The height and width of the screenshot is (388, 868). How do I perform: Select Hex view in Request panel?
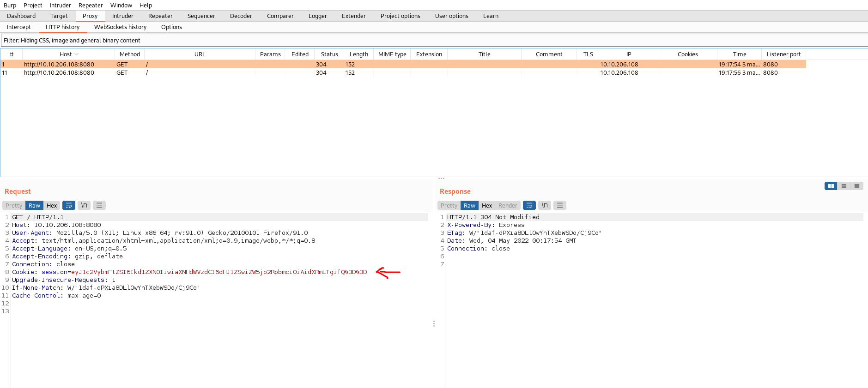(52, 206)
